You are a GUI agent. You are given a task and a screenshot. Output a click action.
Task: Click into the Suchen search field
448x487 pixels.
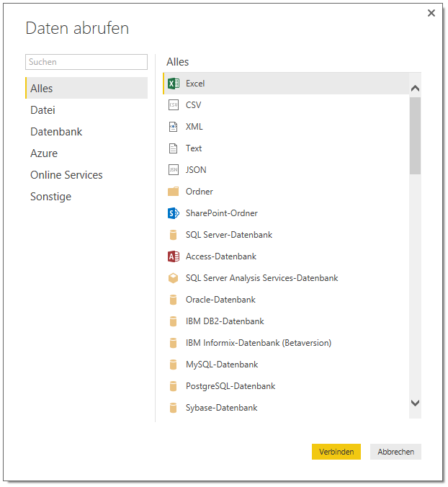pos(86,62)
